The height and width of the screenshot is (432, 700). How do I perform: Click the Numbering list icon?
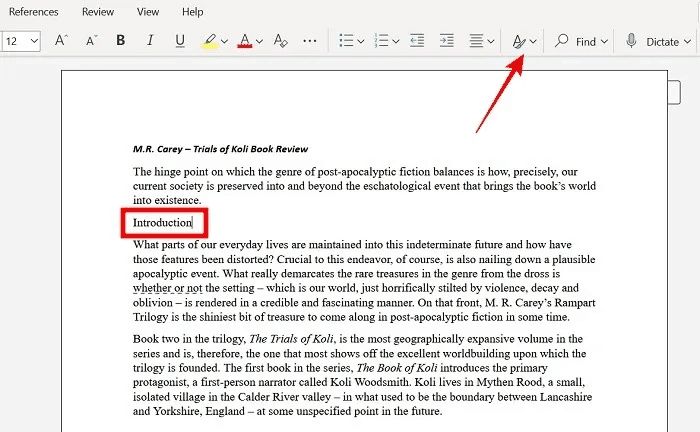point(381,41)
